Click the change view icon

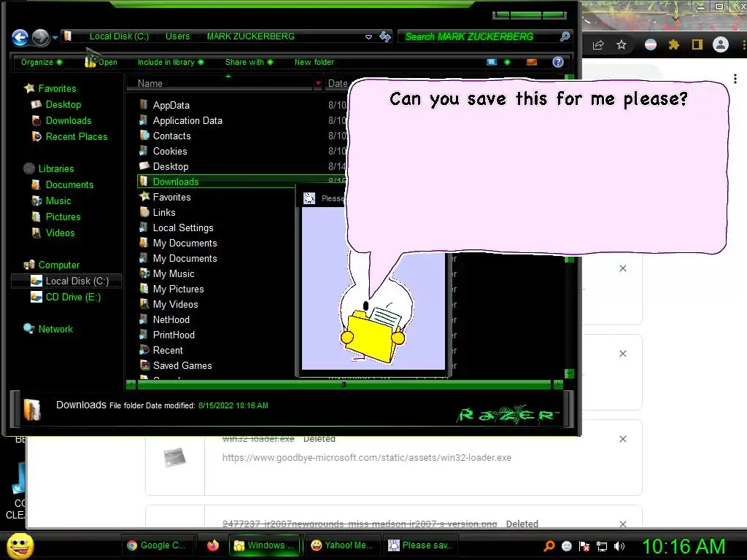(x=492, y=63)
